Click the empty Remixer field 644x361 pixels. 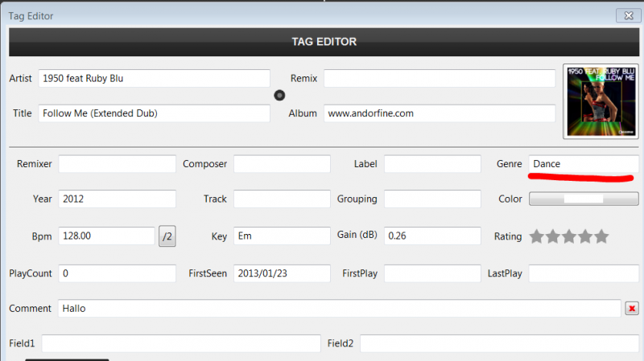pos(117,164)
